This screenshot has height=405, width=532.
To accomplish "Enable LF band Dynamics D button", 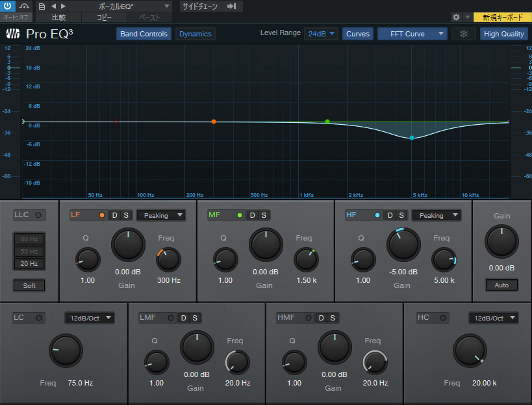I will (x=115, y=215).
